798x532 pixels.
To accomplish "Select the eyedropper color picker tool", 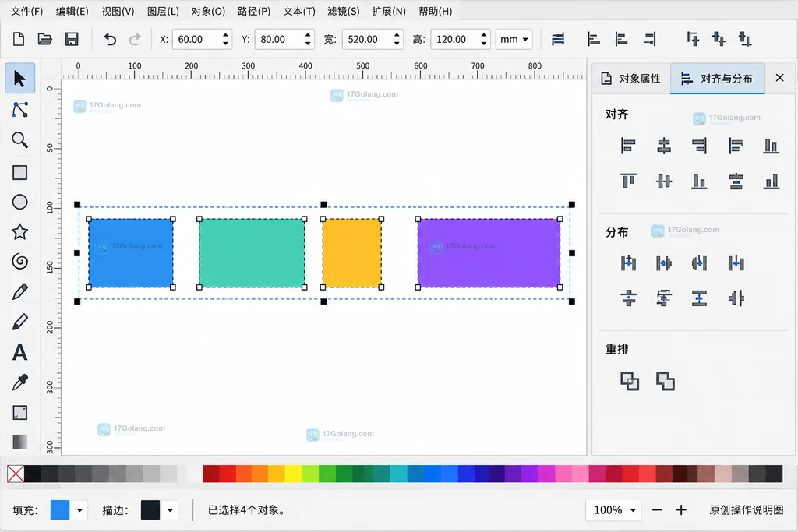I will tap(19, 382).
